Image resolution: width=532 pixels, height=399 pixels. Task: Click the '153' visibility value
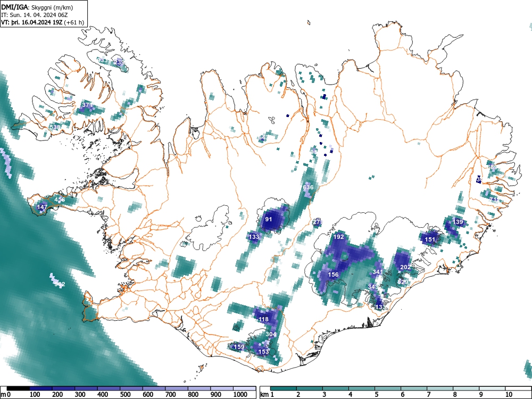click(x=264, y=352)
